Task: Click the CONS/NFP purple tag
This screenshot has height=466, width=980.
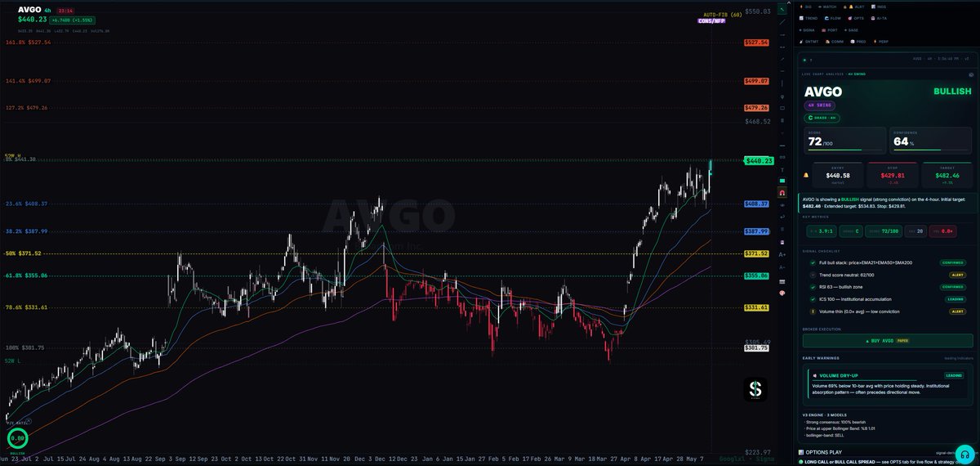Action: tap(710, 21)
